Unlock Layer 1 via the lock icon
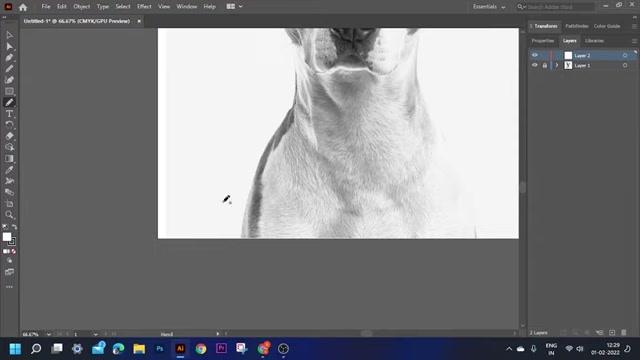The image size is (640, 360). click(544, 65)
